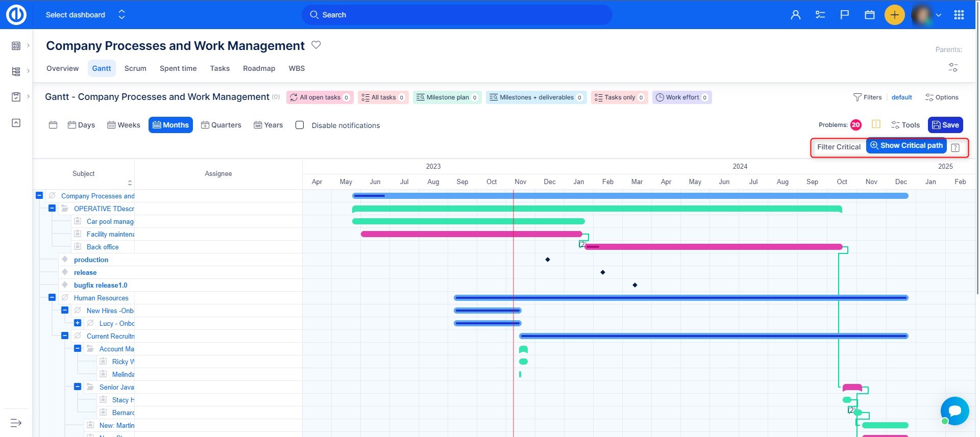Enable the Filter Critical option
Image resolution: width=980 pixels, height=437 pixels.
[838, 147]
